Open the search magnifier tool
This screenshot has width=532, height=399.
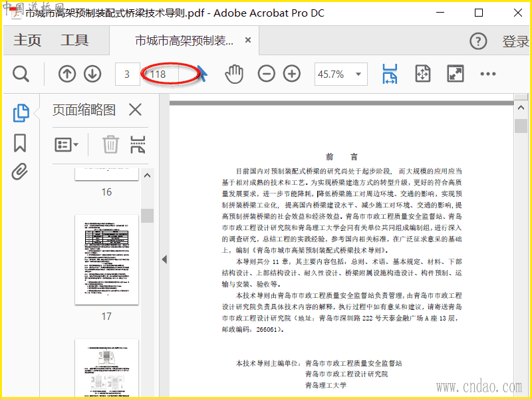(21, 74)
